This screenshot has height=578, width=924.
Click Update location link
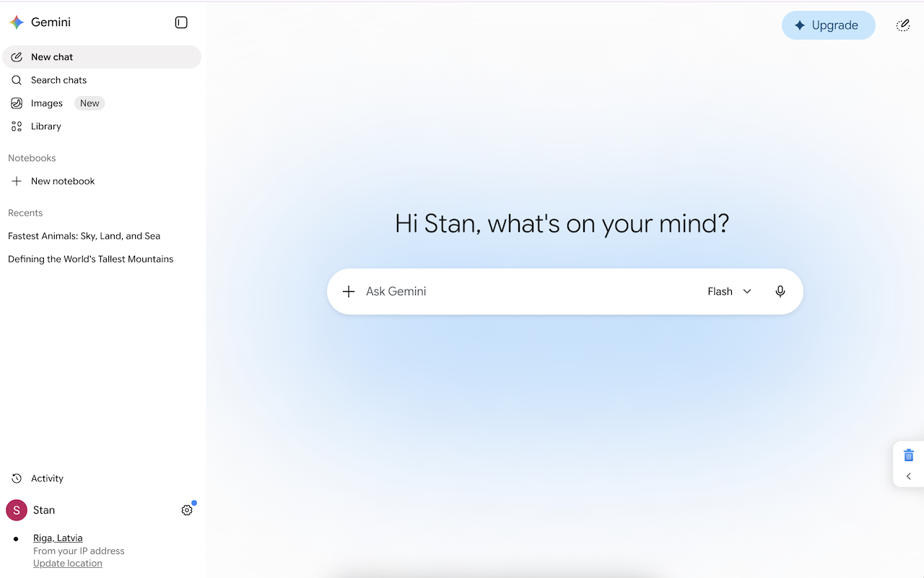point(68,564)
